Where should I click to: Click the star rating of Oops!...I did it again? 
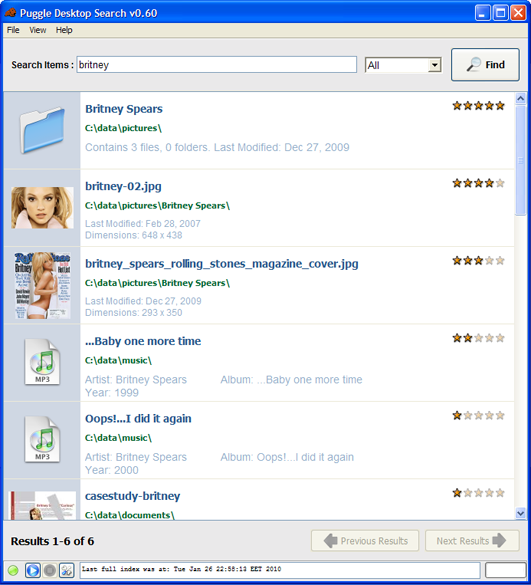478,415
